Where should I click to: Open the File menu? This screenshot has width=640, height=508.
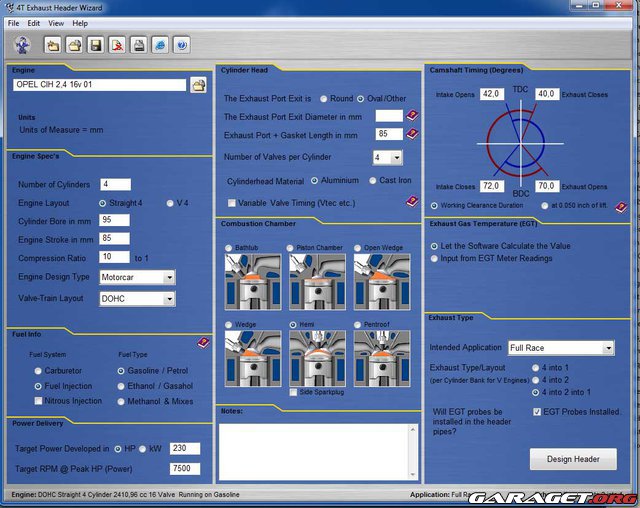tap(12, 23)
